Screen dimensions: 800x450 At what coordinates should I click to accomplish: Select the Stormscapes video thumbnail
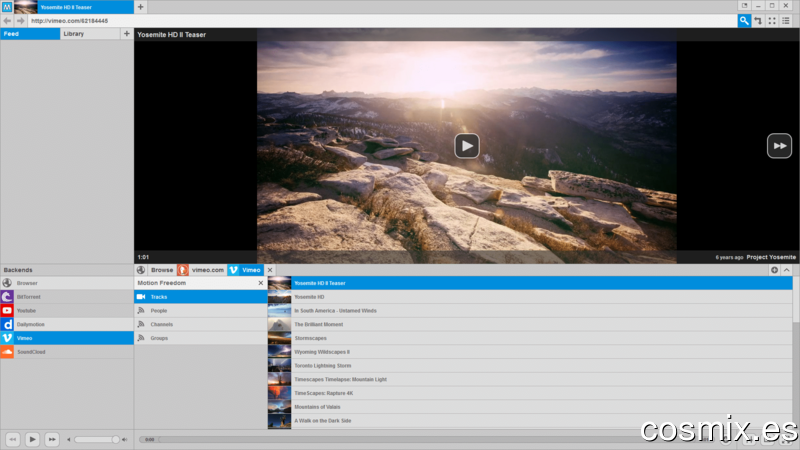tap(279, 338)
